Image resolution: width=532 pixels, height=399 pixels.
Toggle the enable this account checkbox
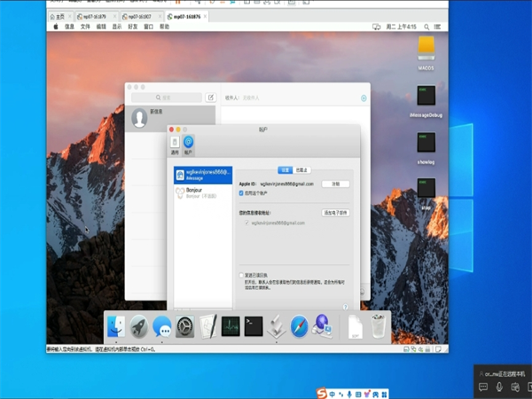coord(241,192)
